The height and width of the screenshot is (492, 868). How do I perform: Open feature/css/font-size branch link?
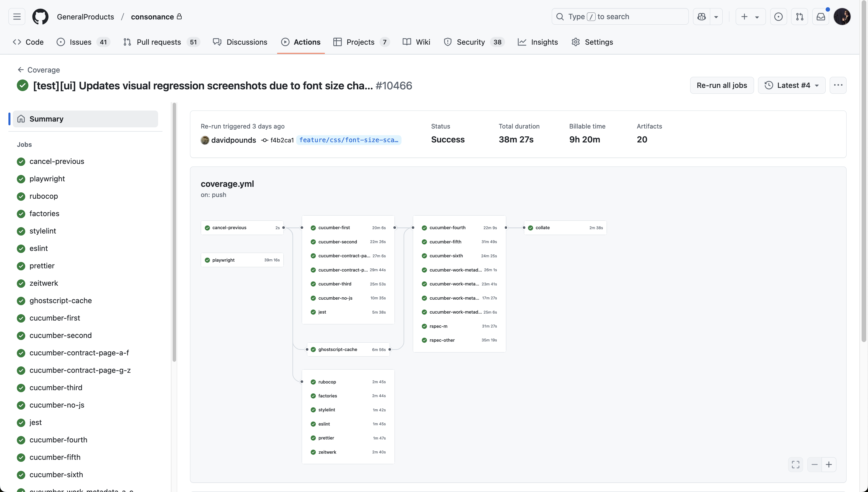(349, 140)
